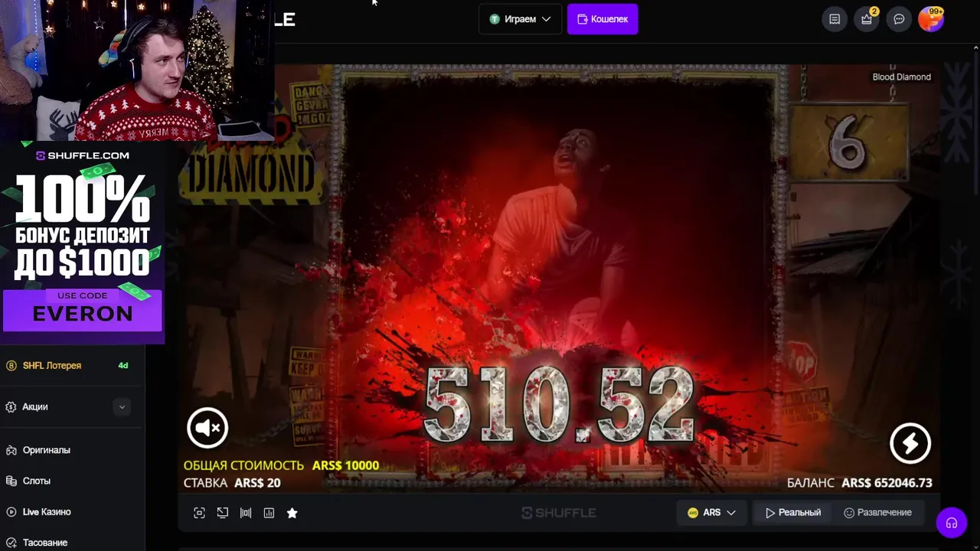
Task: Open the Кошелек wallet button
Action: (603, 19)
